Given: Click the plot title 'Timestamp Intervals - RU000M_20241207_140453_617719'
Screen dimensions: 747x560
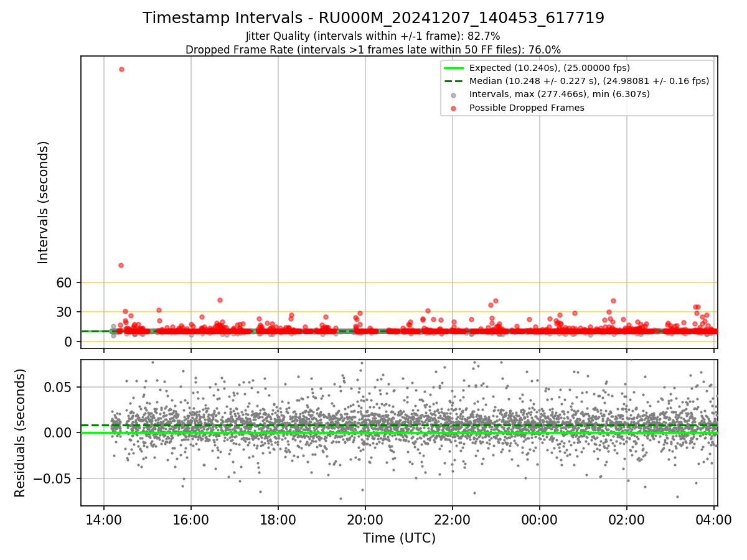Looking at the screenshot, I should (374, 18).
